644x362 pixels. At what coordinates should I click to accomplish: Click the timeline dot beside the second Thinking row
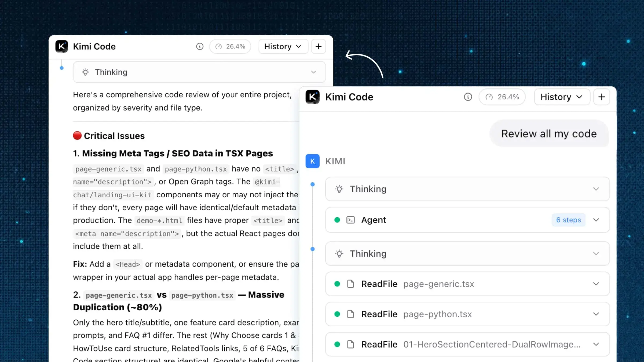[x=313, y=249]
